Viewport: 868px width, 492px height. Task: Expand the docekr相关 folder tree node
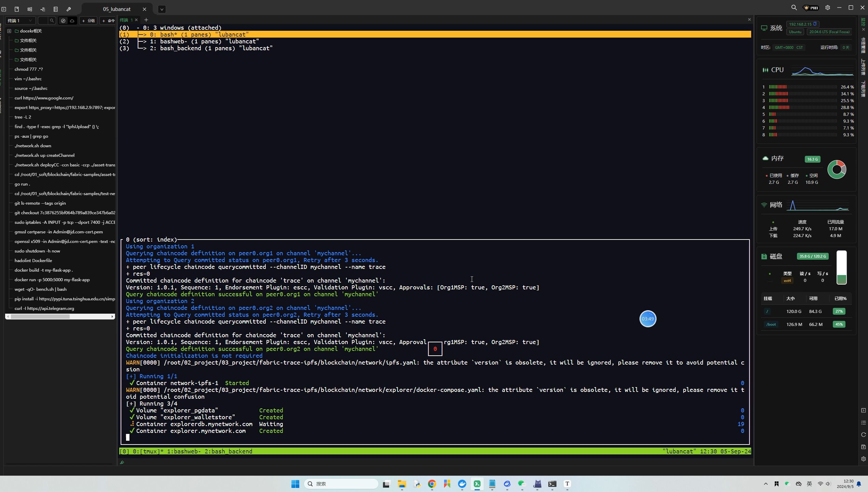coord(9,31)
